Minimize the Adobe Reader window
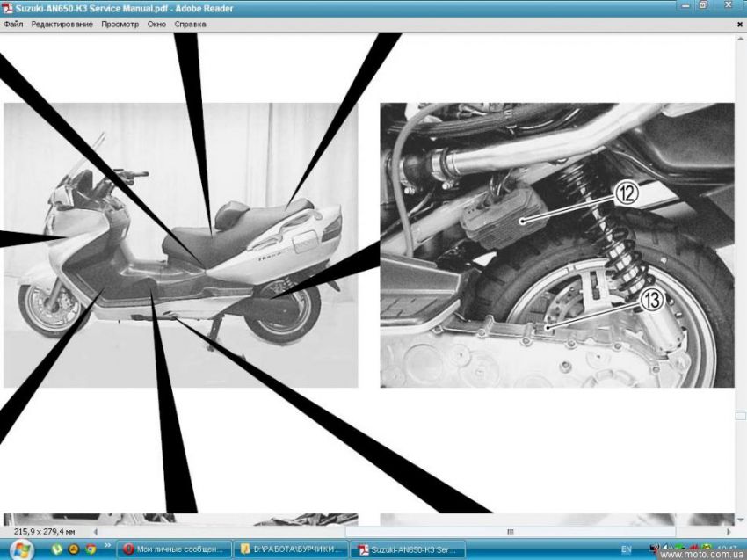Image resolution: width=747 pixels, height=560 pixels. coord(686,6)
